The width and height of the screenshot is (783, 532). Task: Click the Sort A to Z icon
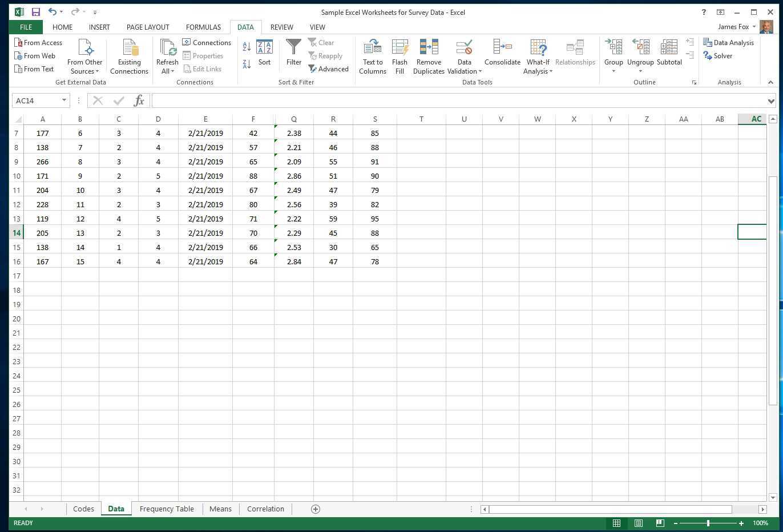click(247, 47)
